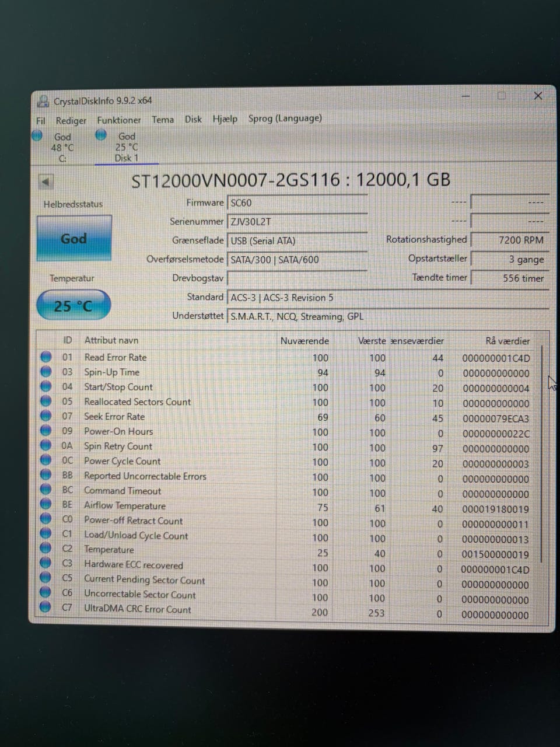Click status dot for Seek Error Rate
The height and width of the screenshot is (747, 560).
[45, 417]
